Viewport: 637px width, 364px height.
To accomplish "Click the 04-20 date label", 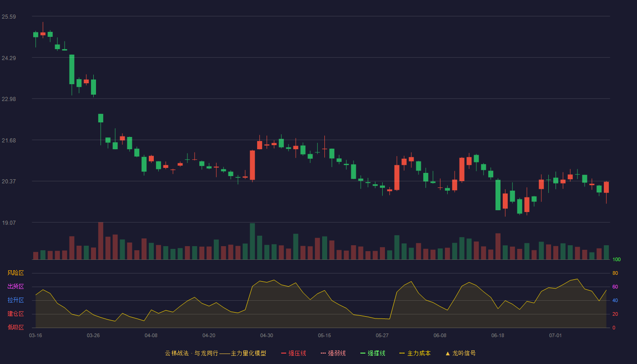I will coord(209,335).
